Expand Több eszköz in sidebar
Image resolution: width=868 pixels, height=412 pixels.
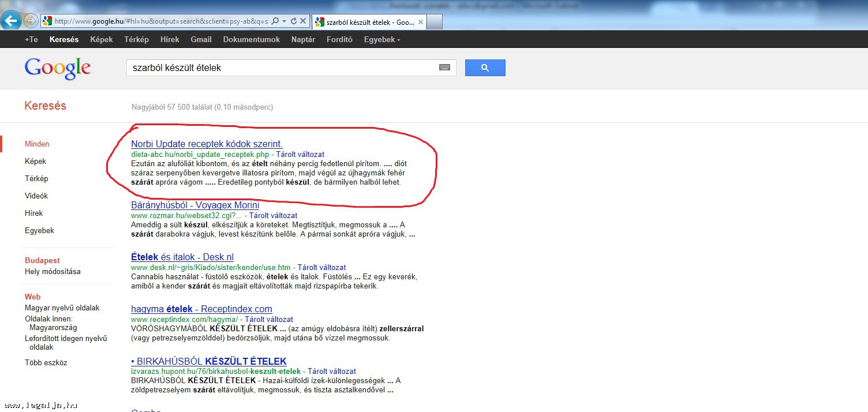(46, 362)
